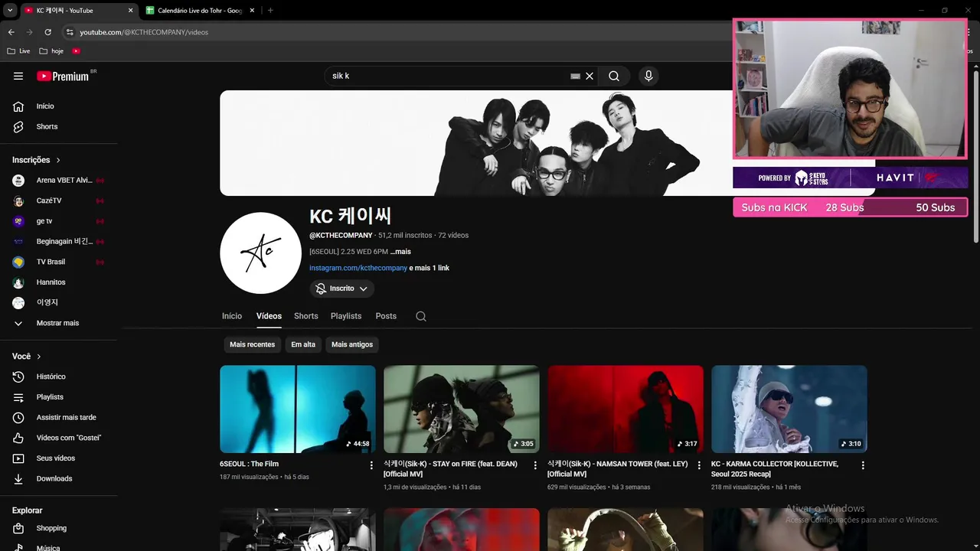The height and width of the screenshot is (551, 980).
Task: Switch to the channel Shorts tab
Action: [x=306, y=316]
